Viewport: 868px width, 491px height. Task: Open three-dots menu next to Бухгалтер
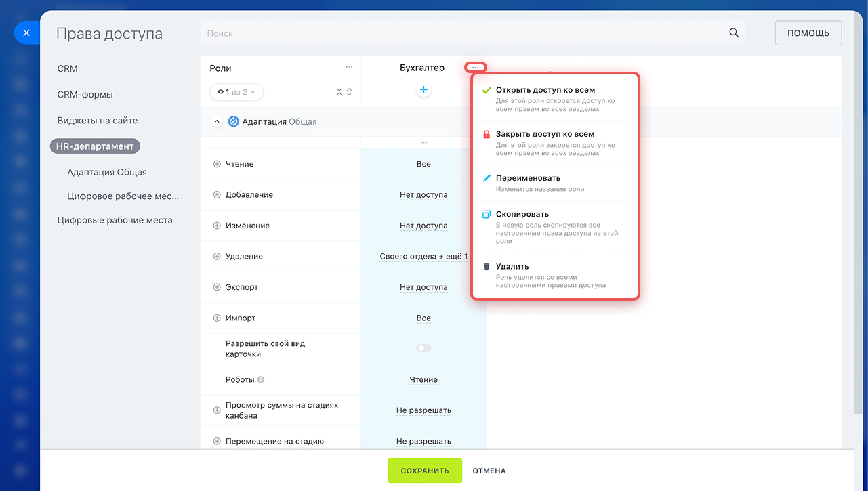pos(475,68)
